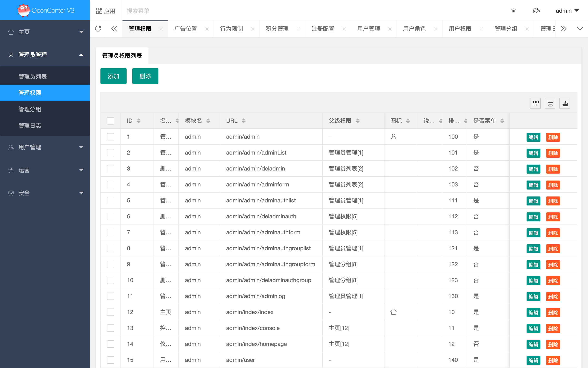Click the table export icon
Viewport: 588px width, 368px height.
click(565, 104)
